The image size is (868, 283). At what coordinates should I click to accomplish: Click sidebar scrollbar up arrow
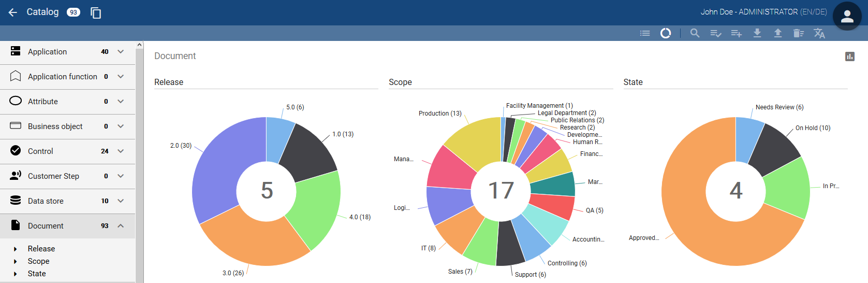[x=139, y=45]
